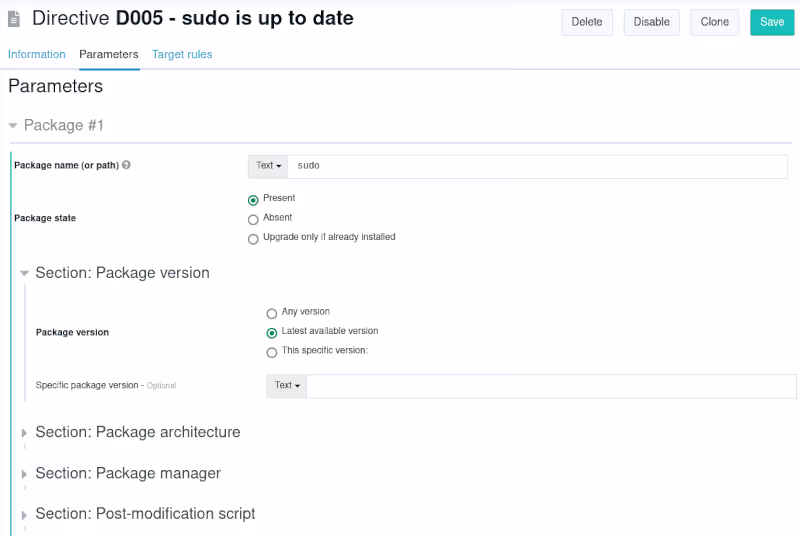Collapse Section: Package version
Screen dimensions: 800x536
[25, 273]
